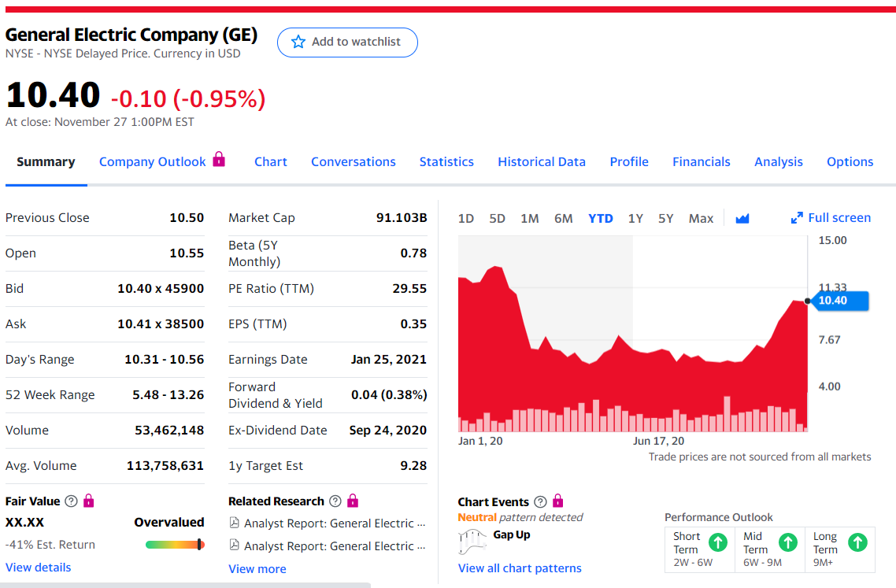The height and width of the screenshot is (588, 896).
Task: Open View all chart patterns link
Action: [x=520, y=568]
